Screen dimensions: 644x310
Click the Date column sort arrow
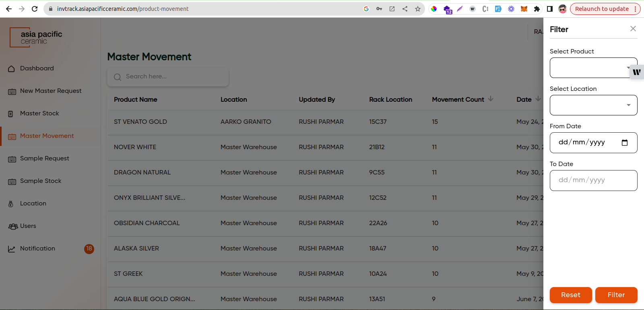(x=538, y=99)
